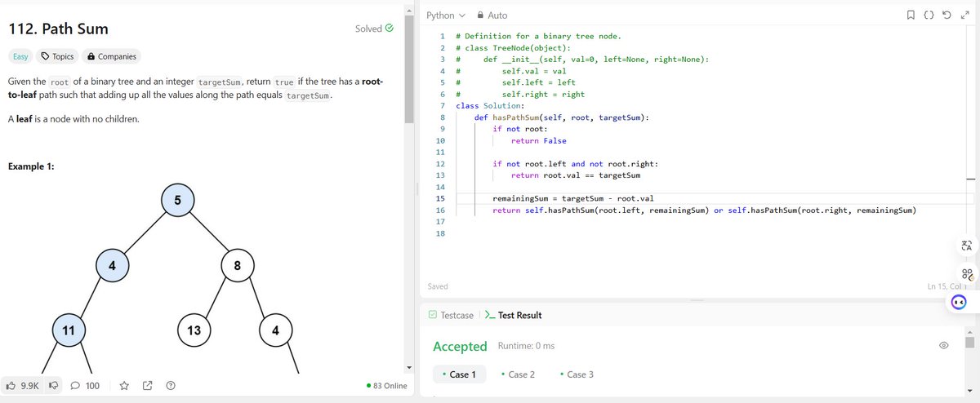Click the Example 1: heading

[31, 166]
